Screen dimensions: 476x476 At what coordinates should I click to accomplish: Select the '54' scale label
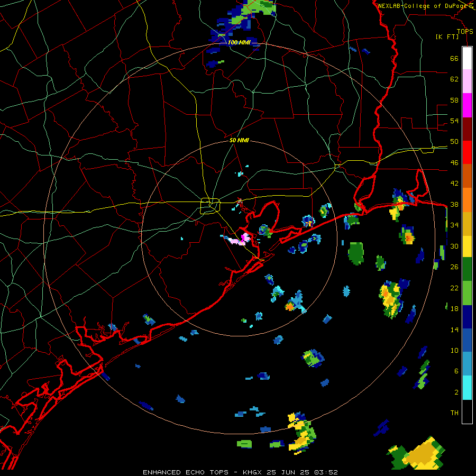[454, 121]
